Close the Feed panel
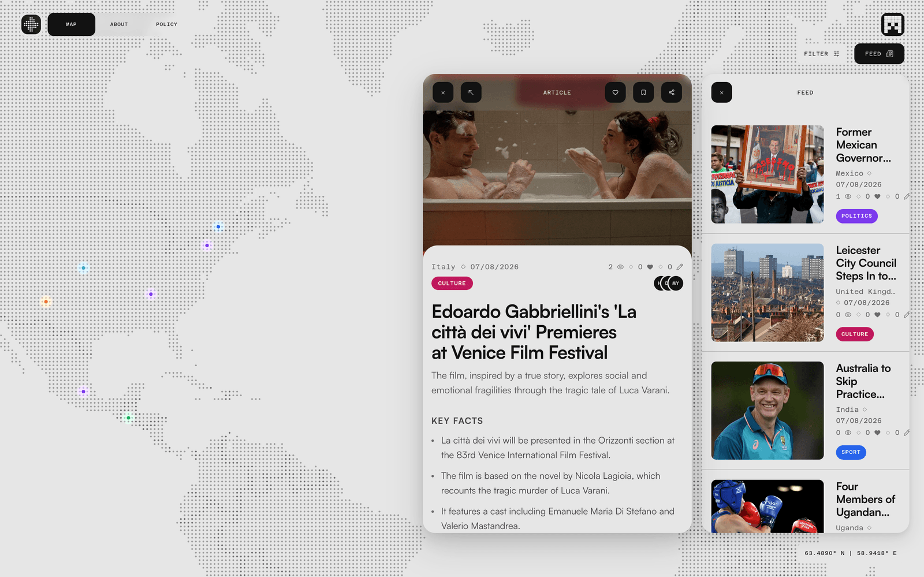The image size is (924, 577). pos(722,92)
